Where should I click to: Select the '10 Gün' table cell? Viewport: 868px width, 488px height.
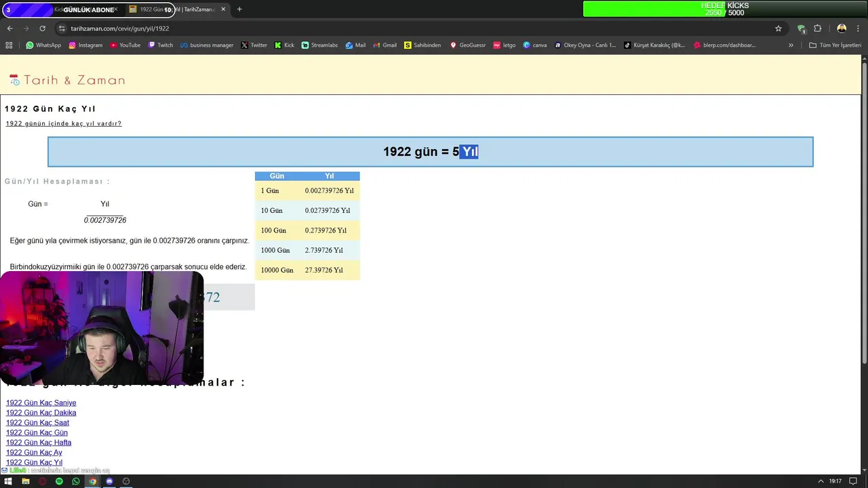[x=277, y=210]
